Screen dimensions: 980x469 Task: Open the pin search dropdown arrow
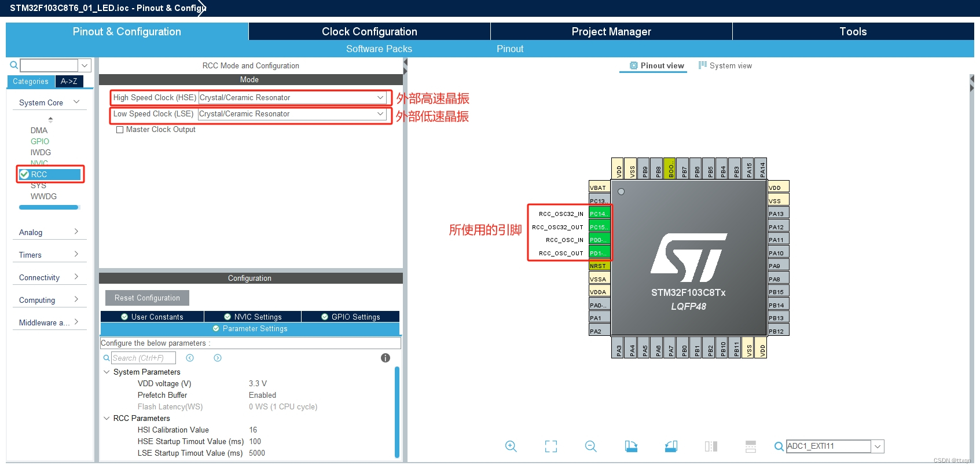[x=878, y=446]
